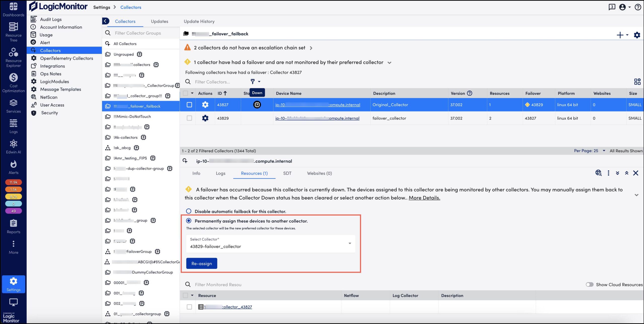Switch to the Update History tab
This screenshot has height=324, width=644.
(x=199, y=21)
